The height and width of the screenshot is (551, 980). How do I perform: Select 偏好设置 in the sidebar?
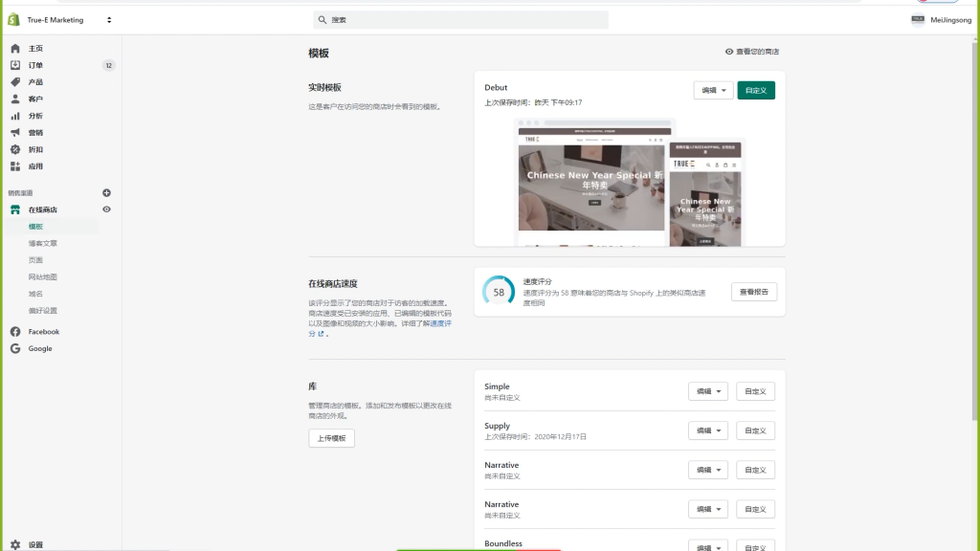42,310
